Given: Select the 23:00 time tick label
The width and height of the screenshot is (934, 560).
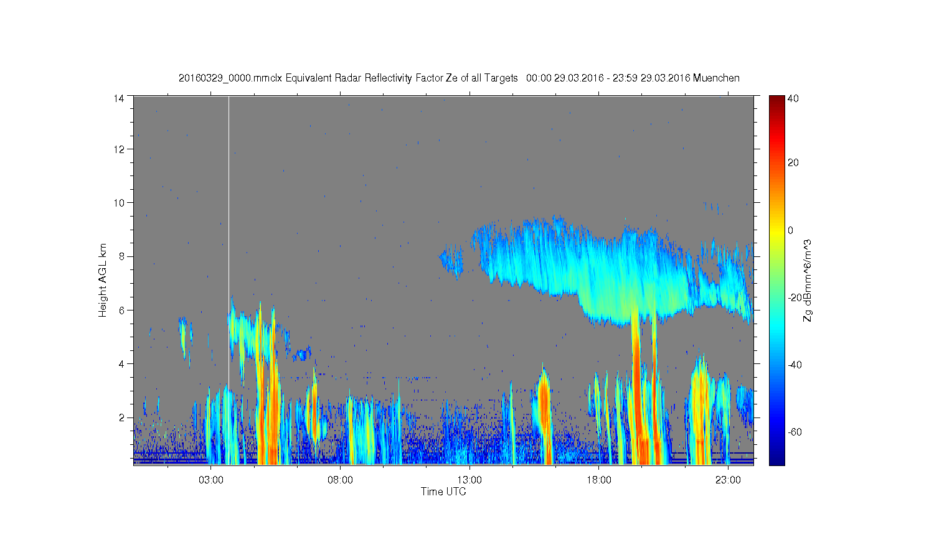Looking at the screenshot, I should tap(728, 480).
